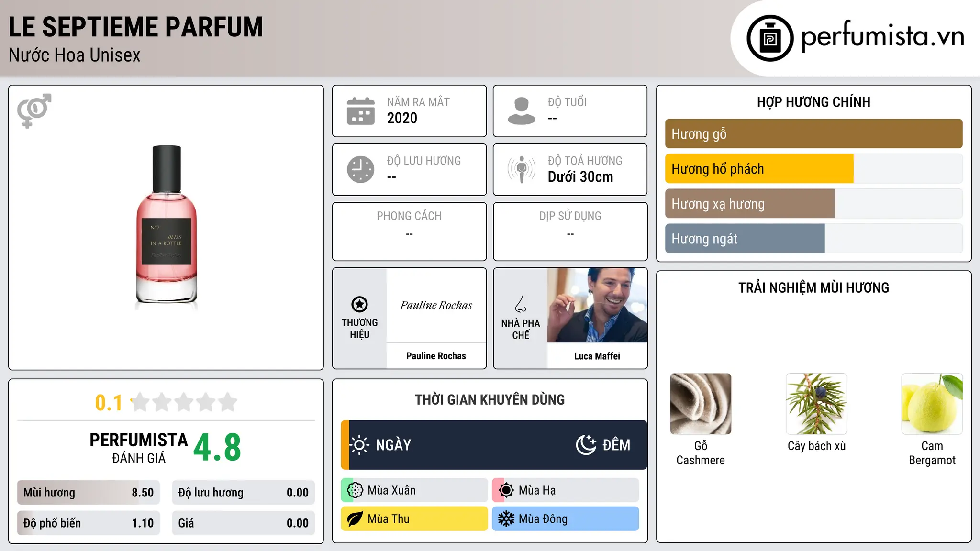Click the Gỗ Cashmere note label
The image size is (980, 551).
(701, 453)
